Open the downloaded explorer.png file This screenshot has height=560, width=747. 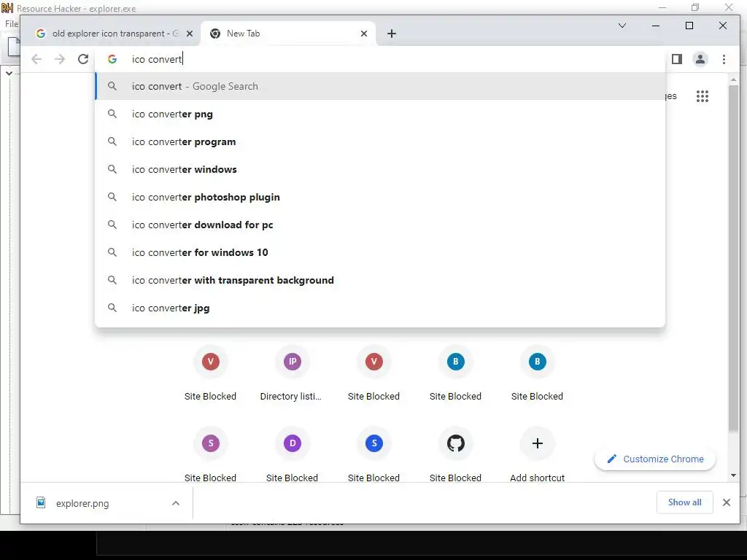tap(82, 503)
